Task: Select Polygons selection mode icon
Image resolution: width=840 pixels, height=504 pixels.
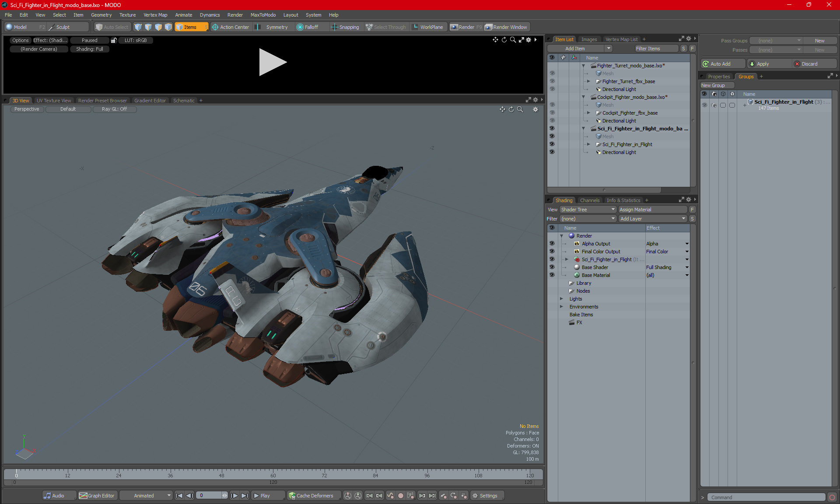Action: click(x=158, y=27)
